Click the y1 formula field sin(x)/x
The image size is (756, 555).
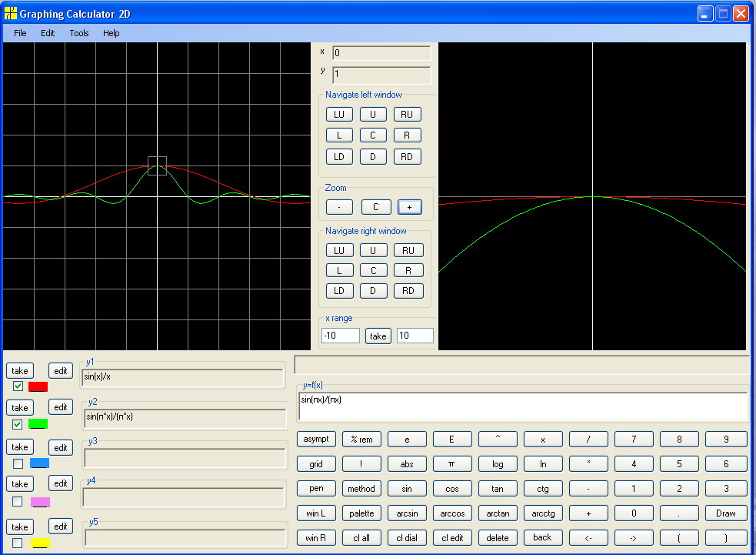tap(183, 378)
